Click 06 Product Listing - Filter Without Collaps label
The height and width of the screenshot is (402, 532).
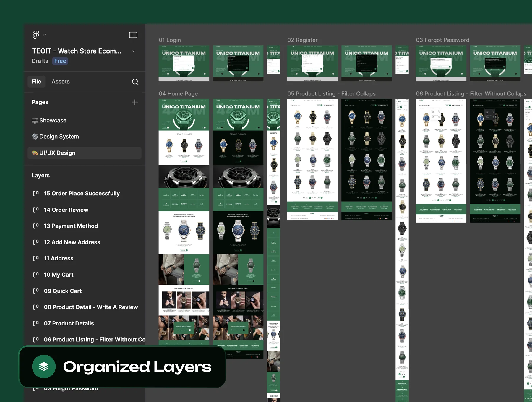pyautogui.click(x=471, y=94)
